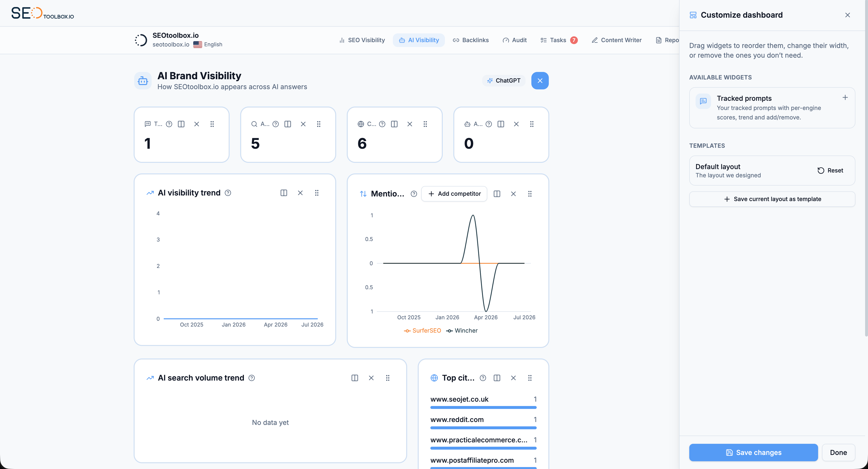Change width of the '1' stat card
This screenshot has height=469, width=868.
pos(181,124)
